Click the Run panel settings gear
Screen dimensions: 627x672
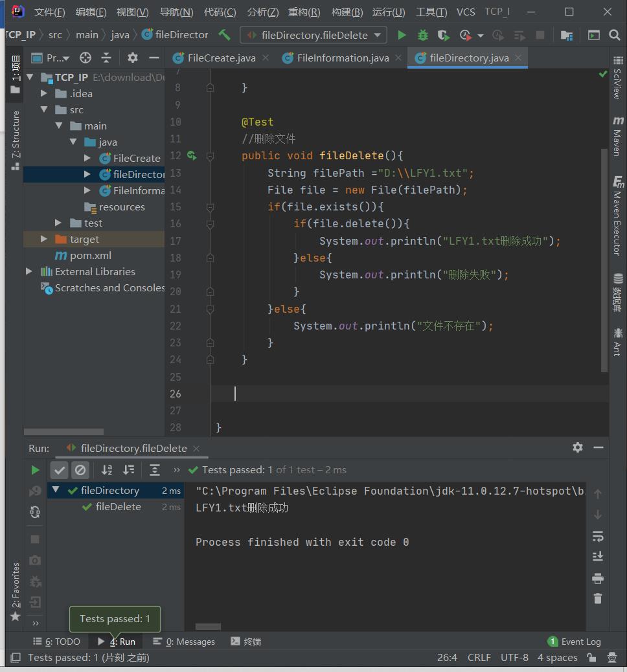coord(578,447)
